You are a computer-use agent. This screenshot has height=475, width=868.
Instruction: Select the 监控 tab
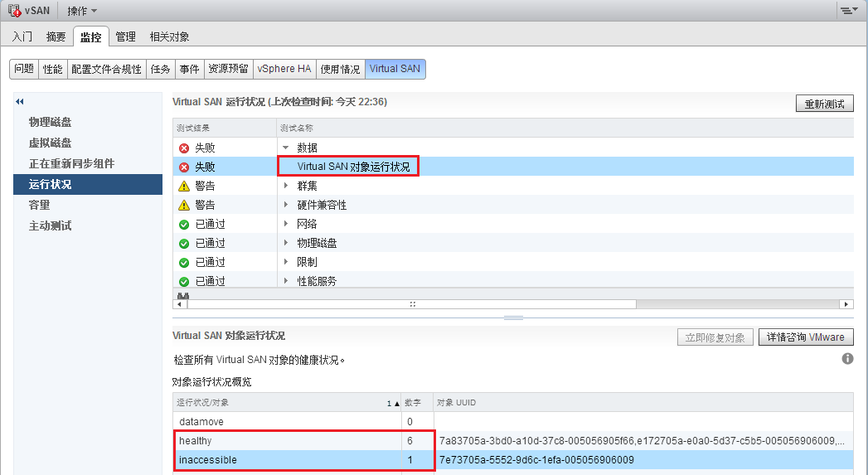[x=91, y=36]
